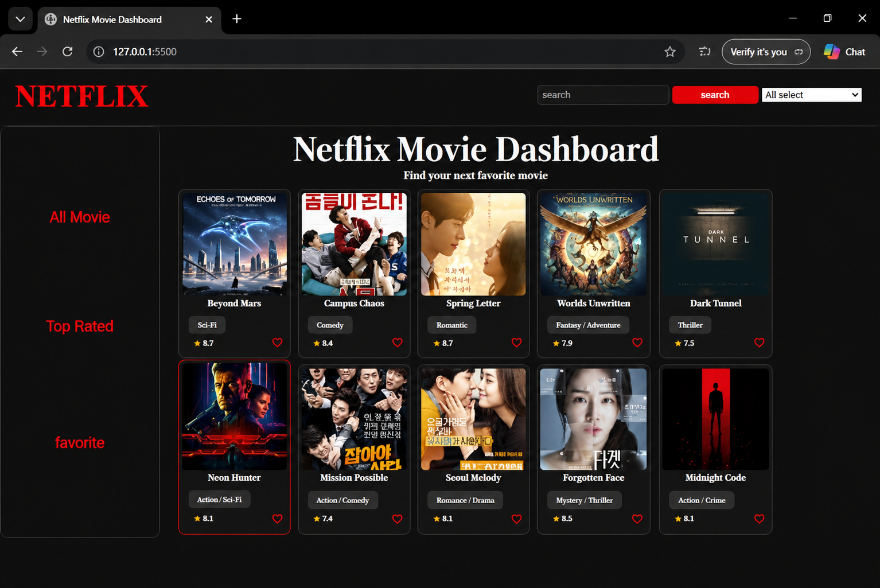Click the Worlds Unwritten movie title
The image size is (880, 588).
tap(594, 303)
